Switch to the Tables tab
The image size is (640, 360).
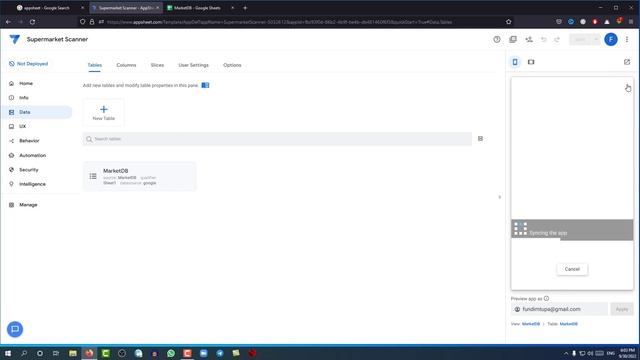(x=94, y=65)
